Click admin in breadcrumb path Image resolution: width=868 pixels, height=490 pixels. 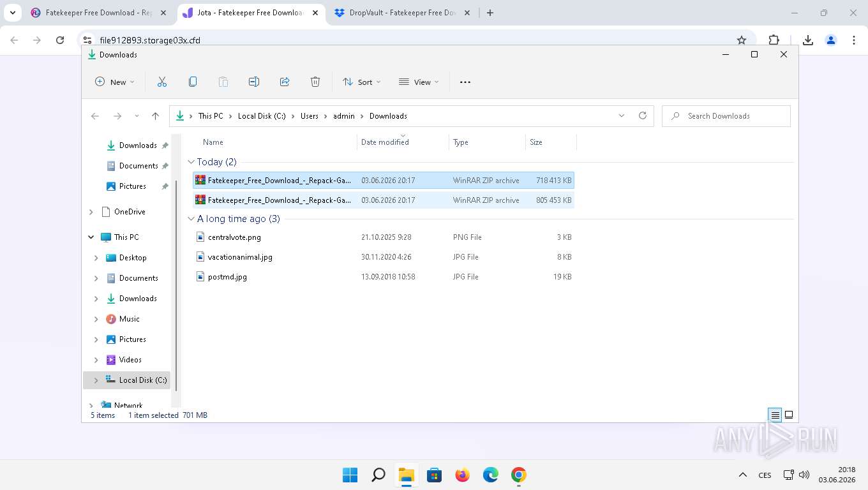coord(344,116)
